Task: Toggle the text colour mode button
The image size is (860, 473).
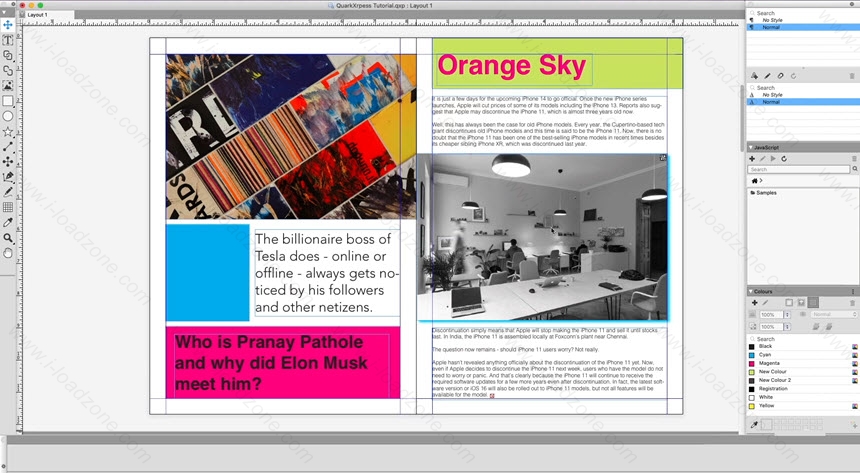Action: point(801,302)
